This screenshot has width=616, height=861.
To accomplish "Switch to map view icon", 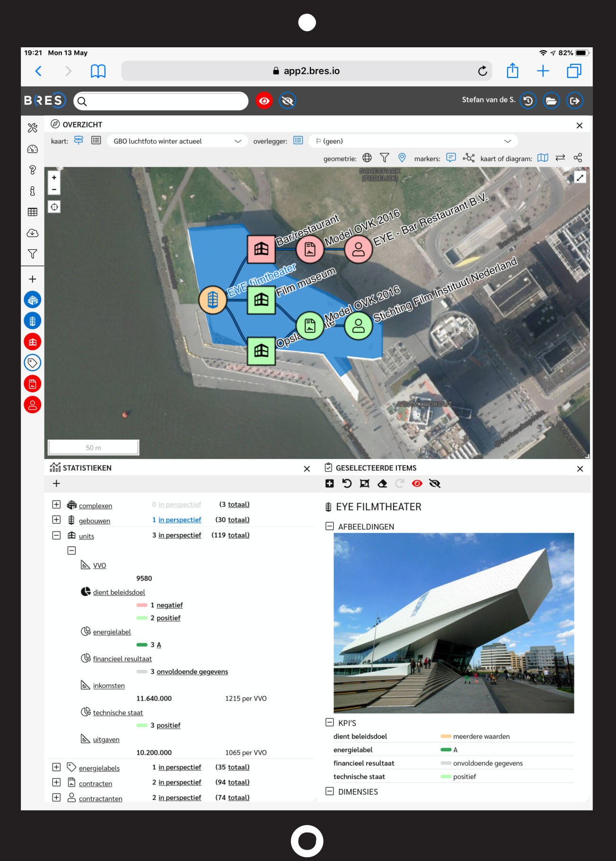I will click(x=543, y=158).
